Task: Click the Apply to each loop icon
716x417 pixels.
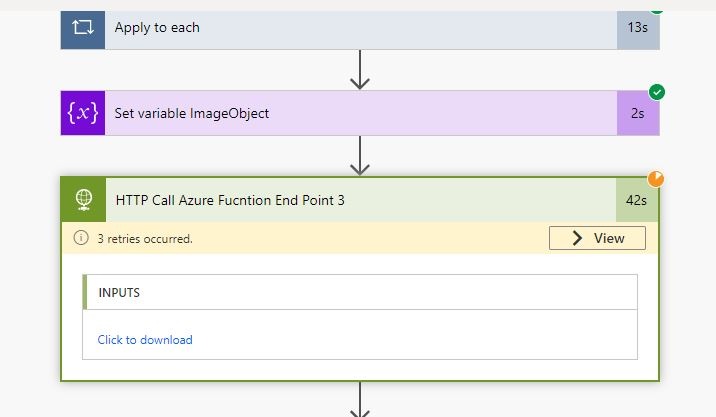Action: point(83,28)
